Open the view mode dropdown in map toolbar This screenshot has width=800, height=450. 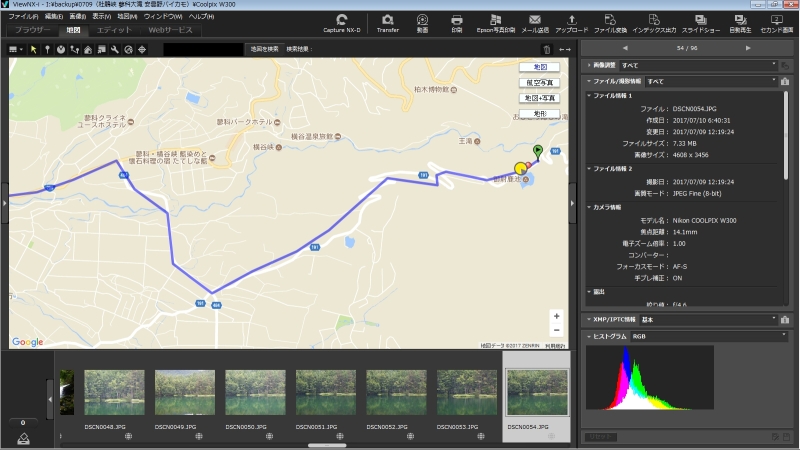(16, 49)
